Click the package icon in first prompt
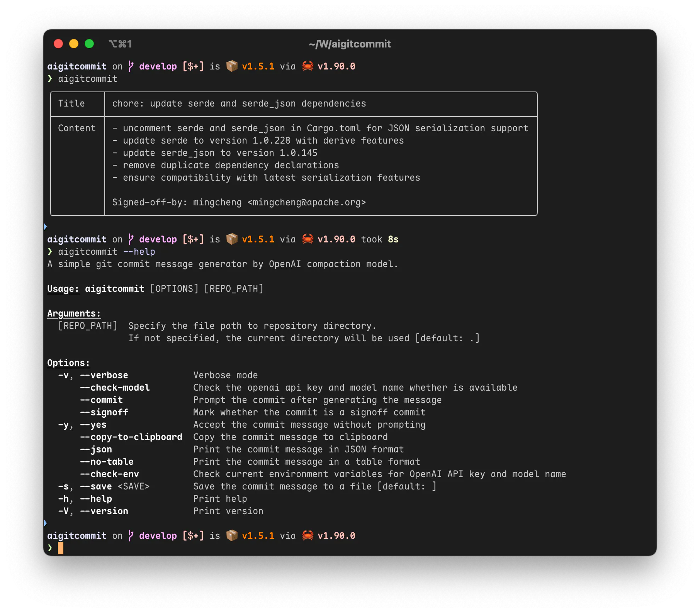Screen dimensions: 700x613 click(x=232, y=66)
